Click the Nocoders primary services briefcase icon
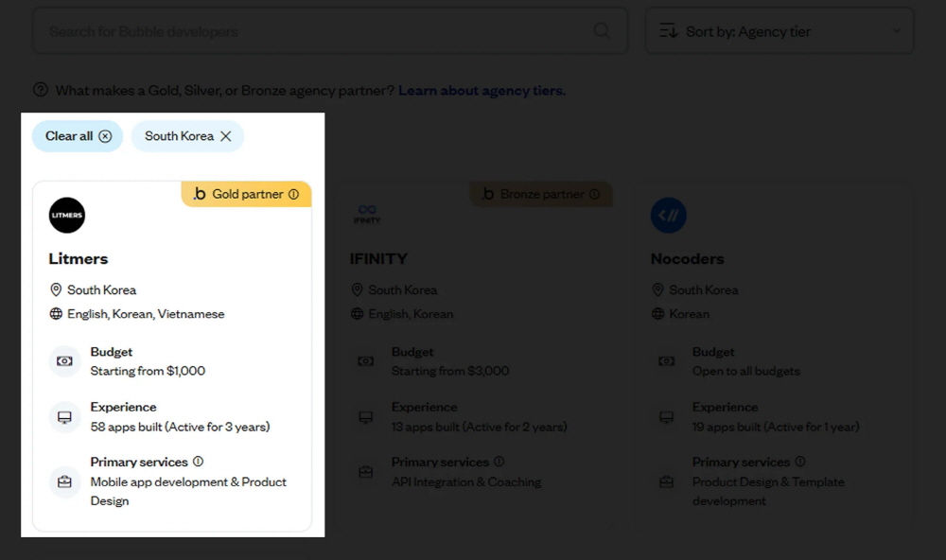Screen dimensions: 946x560 coord(667,481)
